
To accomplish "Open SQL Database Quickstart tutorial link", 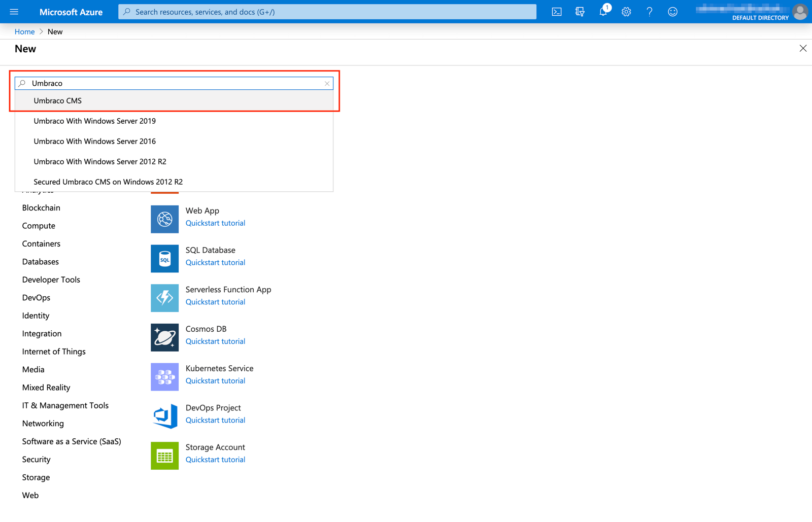I will (215, 263).
